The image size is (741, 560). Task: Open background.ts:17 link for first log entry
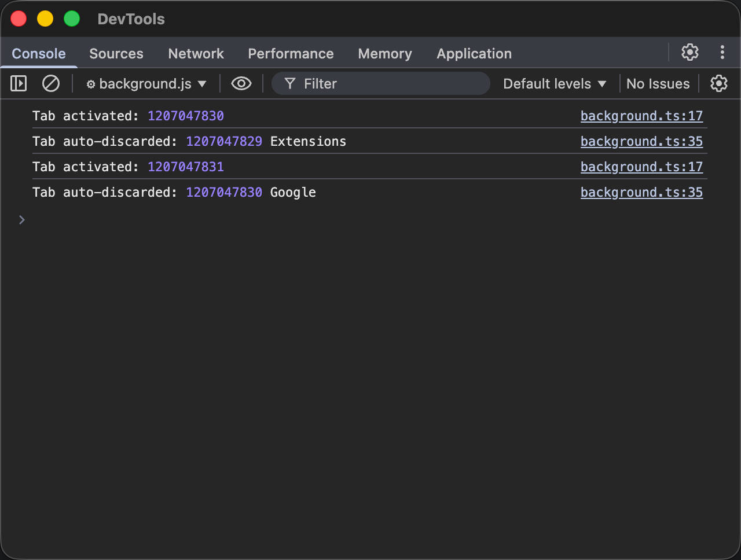641,116
